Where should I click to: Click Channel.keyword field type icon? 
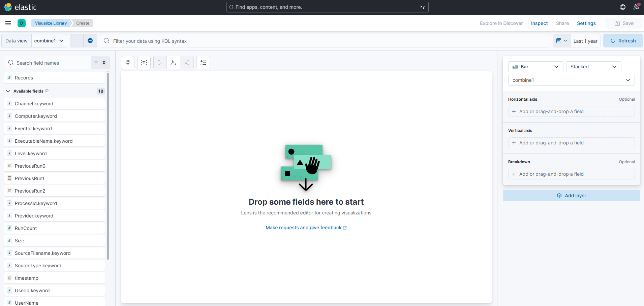pyautogui.click(x=9, y=103)
